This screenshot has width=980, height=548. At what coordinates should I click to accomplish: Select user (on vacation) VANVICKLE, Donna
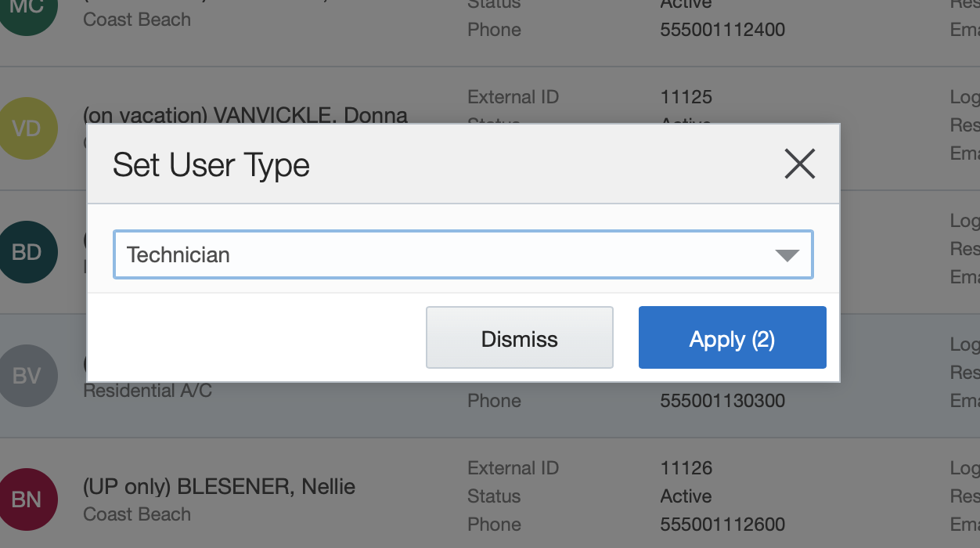[245, 115]
